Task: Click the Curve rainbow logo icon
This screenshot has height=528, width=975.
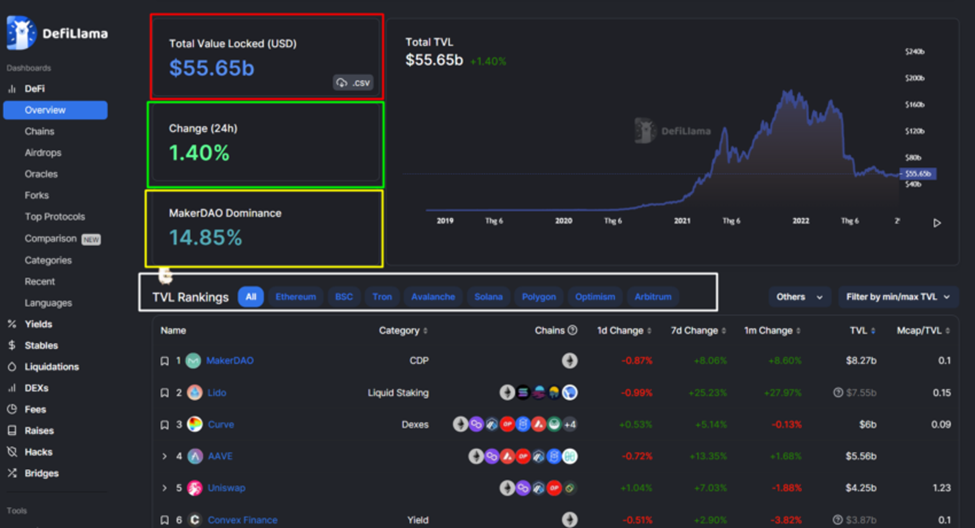Action: 195,424
